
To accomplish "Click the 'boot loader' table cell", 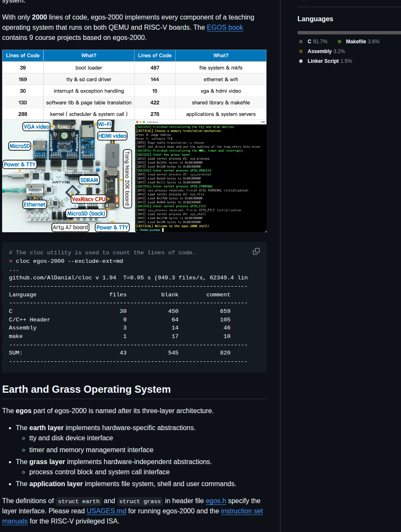I will [x=89, y=68].
